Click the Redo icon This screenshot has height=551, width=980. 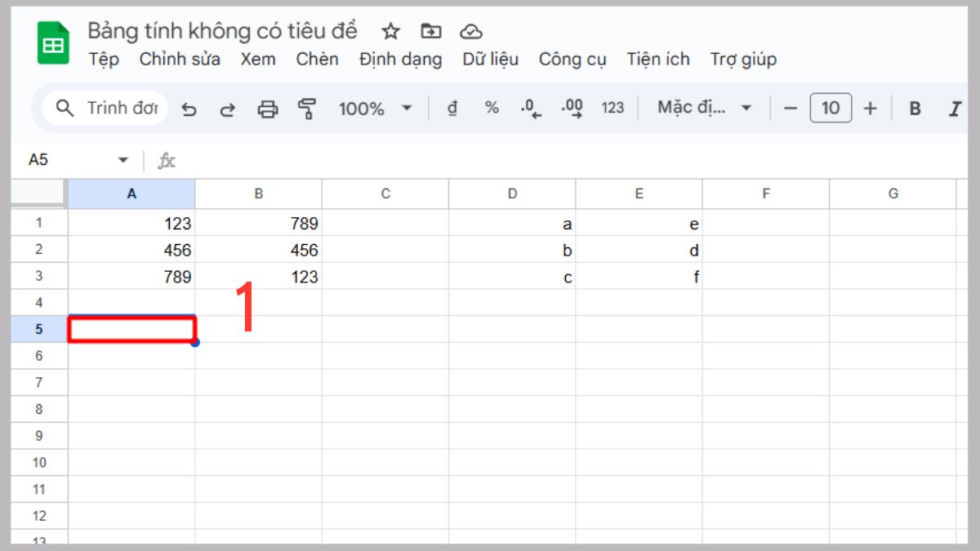[x=227, y=108]
